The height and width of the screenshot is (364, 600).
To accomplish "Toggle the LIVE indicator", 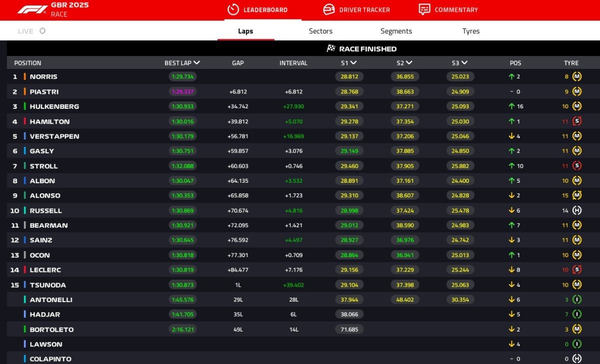I will click(x=42, y=31).
